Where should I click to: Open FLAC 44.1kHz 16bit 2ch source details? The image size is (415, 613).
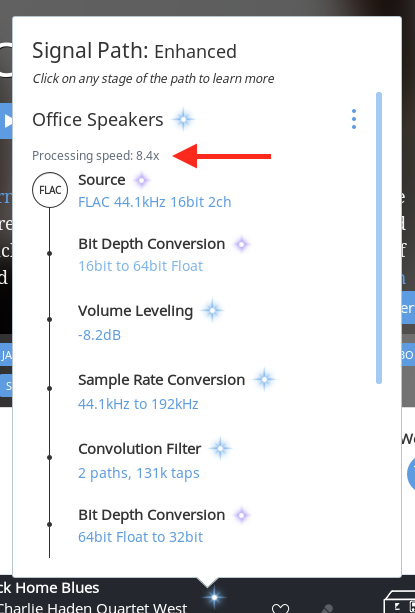(x=155, y=202)
